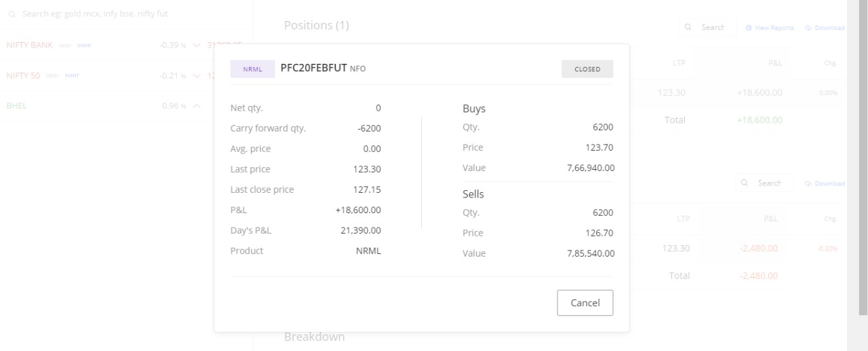Select NIFTY BANK in watchlist

[x=28, y=45]
